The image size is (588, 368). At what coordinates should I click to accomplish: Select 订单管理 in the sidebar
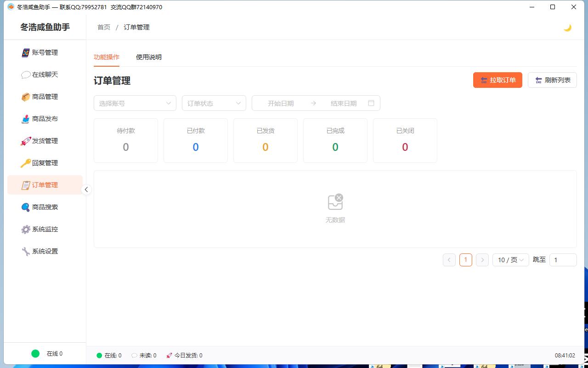tap(45, 185)
